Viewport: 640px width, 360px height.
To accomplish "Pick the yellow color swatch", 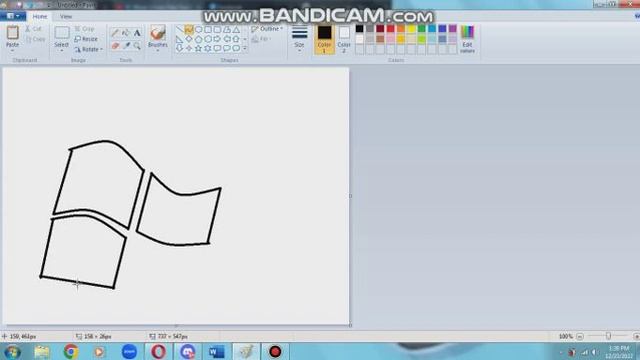I will tap(411, 29).
